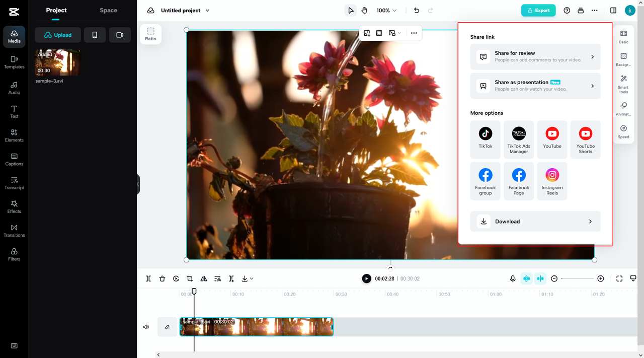Click the layout panel icon near Export

[581, 11]
